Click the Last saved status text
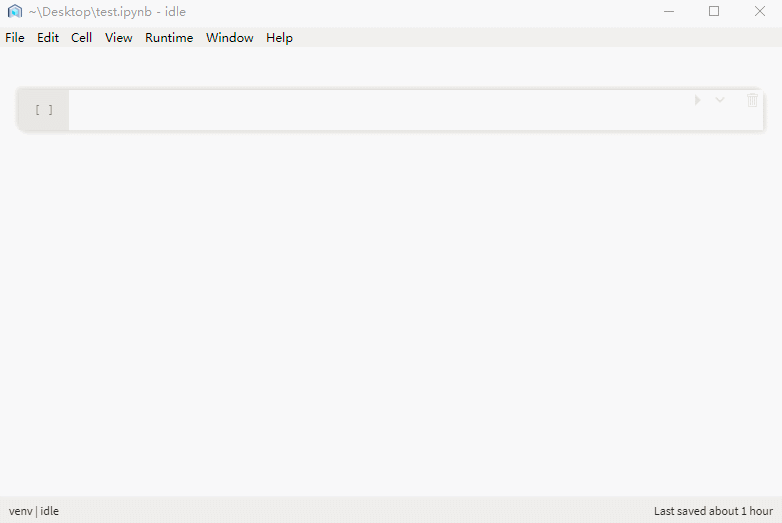Image resolution: width=782 pixels, height=523 pixels. (712, 511)
